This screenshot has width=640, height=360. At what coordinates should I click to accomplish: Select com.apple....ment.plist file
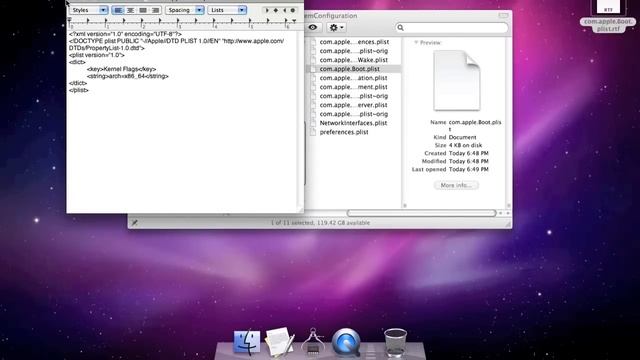coord(354,87)
